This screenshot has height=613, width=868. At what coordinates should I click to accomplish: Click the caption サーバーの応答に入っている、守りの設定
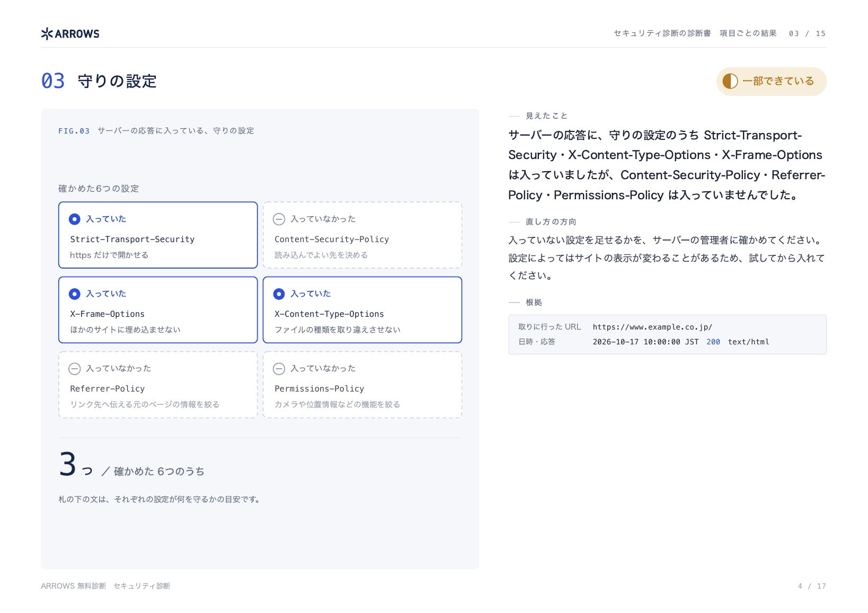point(176,131)
